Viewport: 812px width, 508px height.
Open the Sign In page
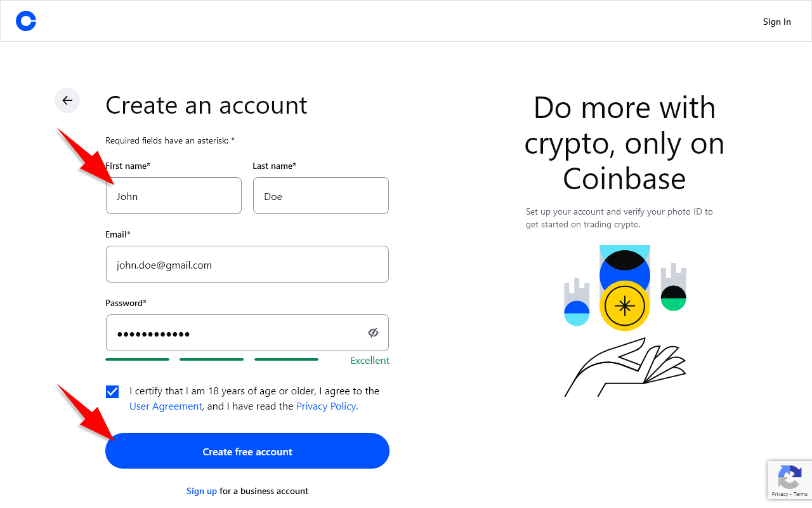coord(776,22)
